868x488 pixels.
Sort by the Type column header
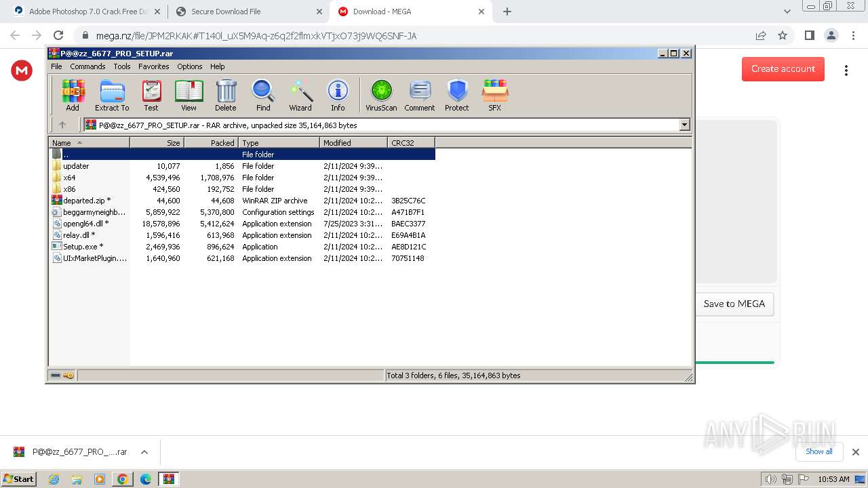279,143
